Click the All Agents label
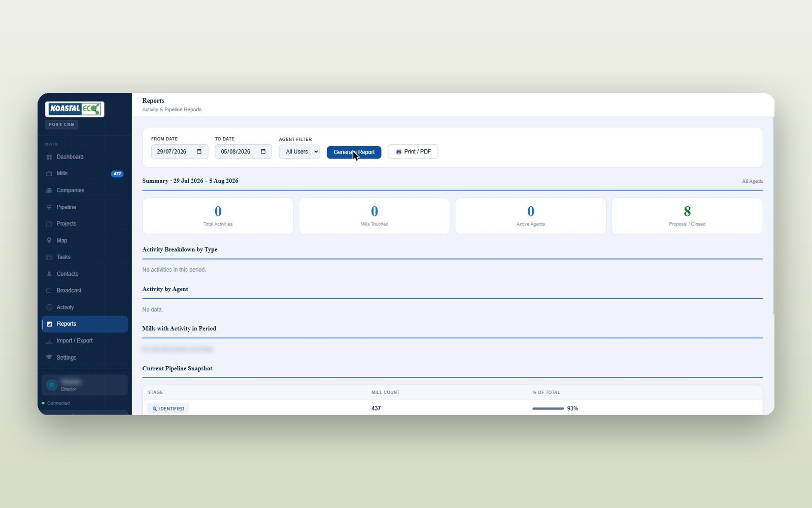 [752, 181]
